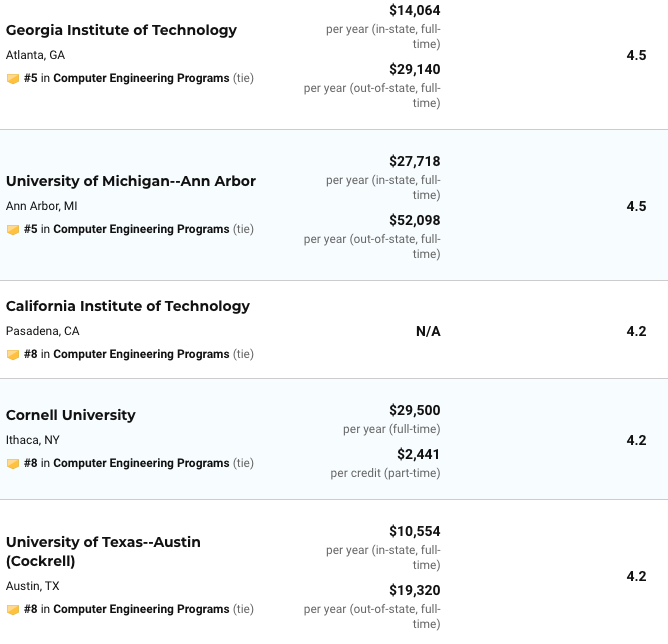Viewport: 668px width, 644px height.
Task: Open California Institute of Technology page
Action: tap(128, 306)
